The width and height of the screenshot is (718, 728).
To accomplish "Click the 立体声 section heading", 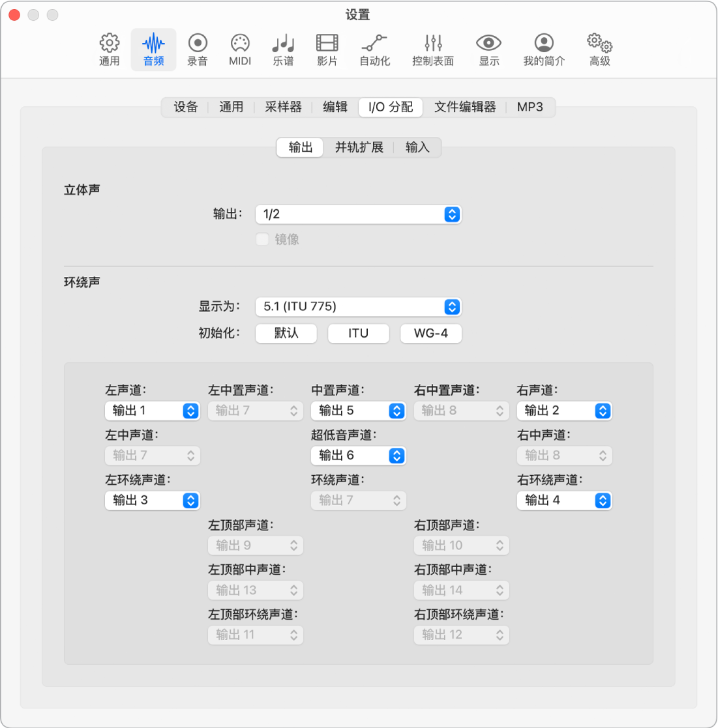I will (x=82, y=190).
